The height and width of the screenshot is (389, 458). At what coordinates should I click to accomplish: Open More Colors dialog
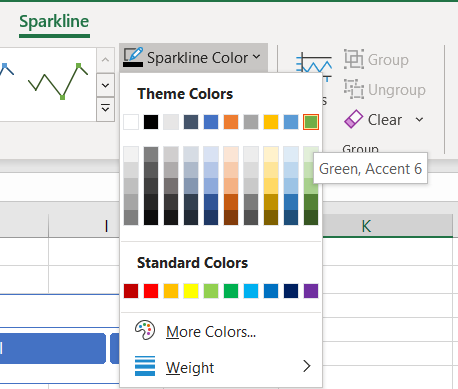click(221, 331)
